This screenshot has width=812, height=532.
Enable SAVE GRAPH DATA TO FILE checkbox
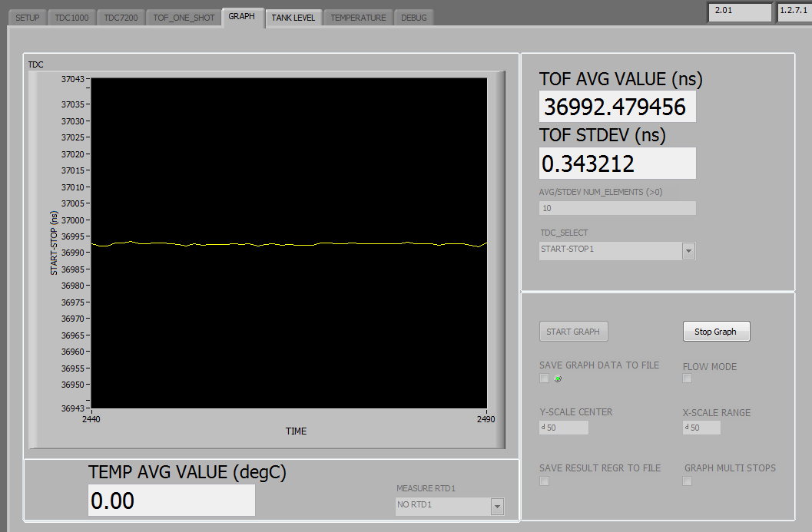pos(544,378)
